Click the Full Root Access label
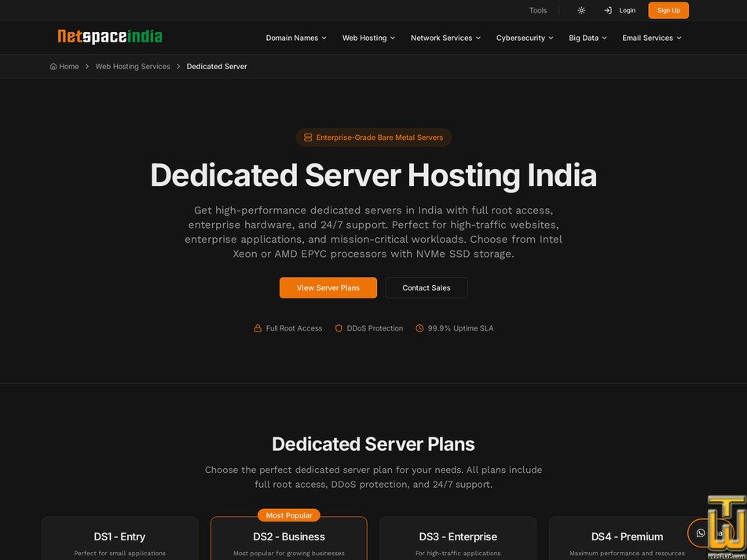The height and width of the screenshot is (560, 747). point(294,328)
